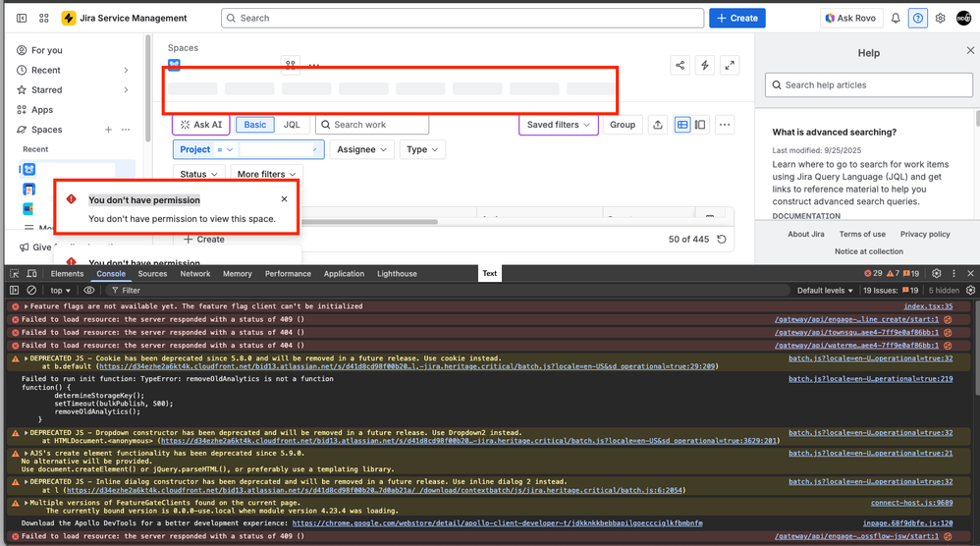980x546 pixels.
Task: Focus the top Search field
Action: [x=463, y=18]
